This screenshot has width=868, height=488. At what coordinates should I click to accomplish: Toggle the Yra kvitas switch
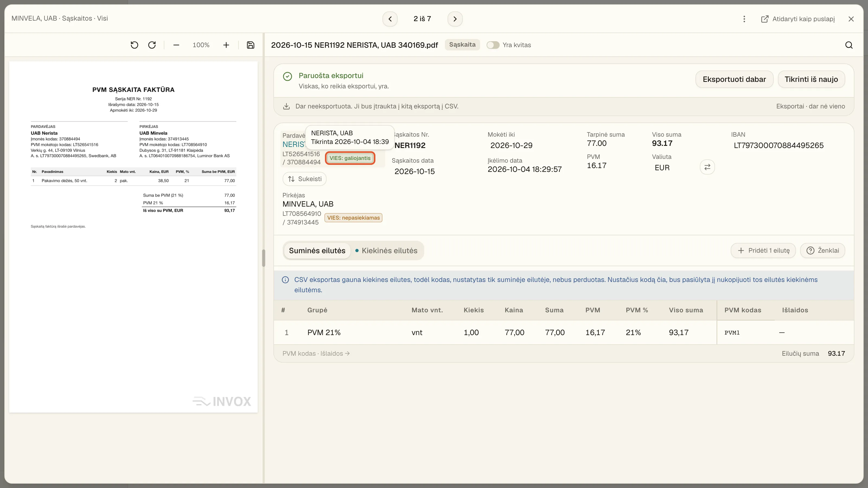click(493, 45)
